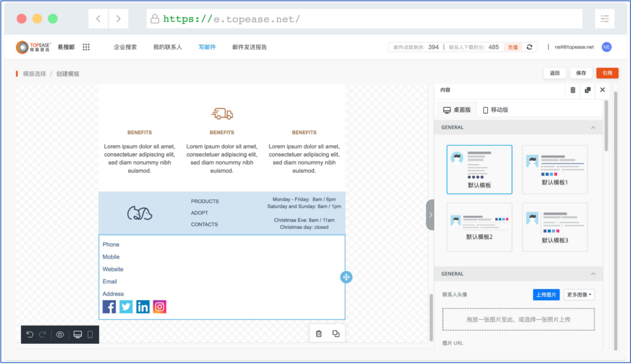Open the 更多图像 dropdown
The width and height of the screenshot is (631, 364).
(579, 295)
